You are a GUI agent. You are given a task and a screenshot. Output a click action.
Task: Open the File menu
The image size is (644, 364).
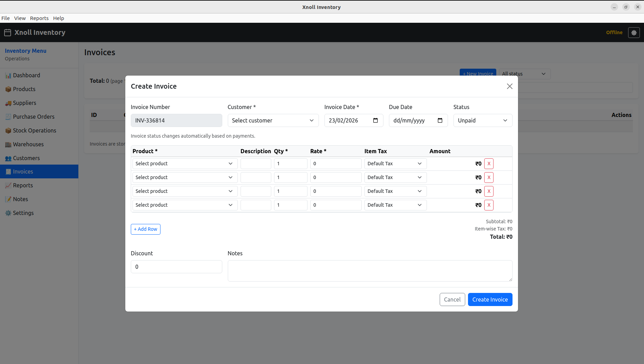coord(6,18)
